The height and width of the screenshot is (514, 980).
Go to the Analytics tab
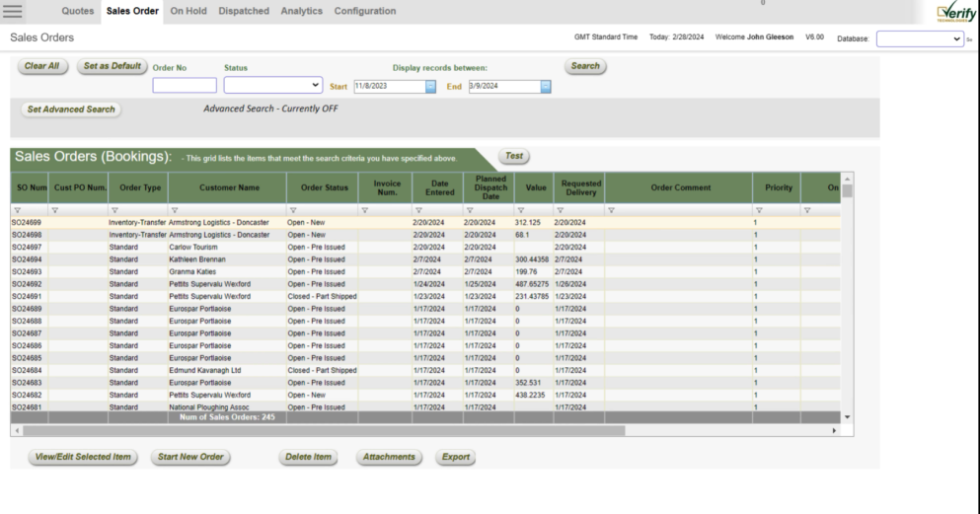[301, 11]
